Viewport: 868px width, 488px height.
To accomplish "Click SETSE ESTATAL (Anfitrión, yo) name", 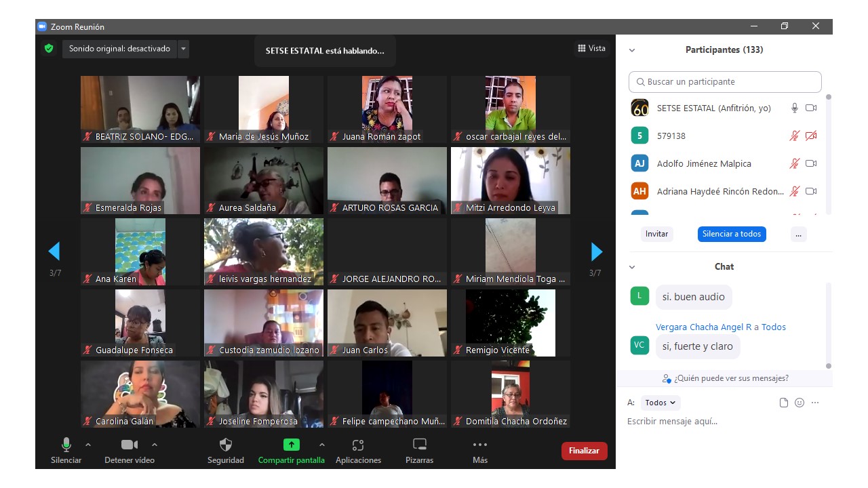I will coord(714,108).
